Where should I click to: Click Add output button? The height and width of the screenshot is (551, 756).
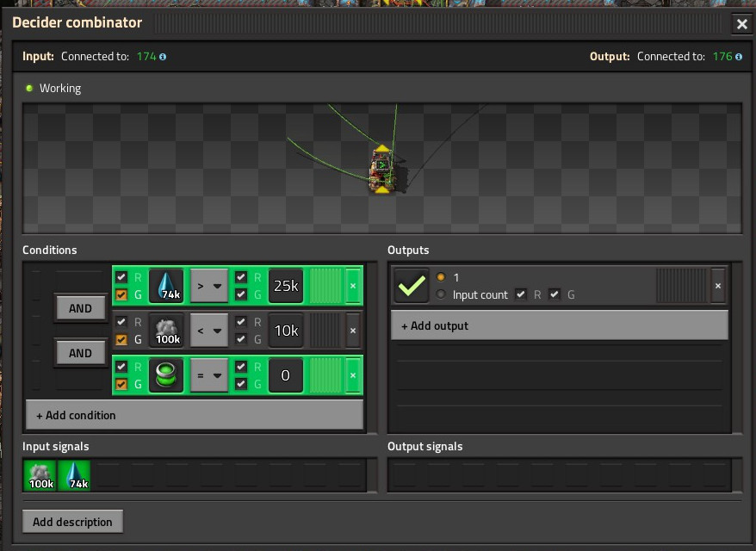coord(560,326)
